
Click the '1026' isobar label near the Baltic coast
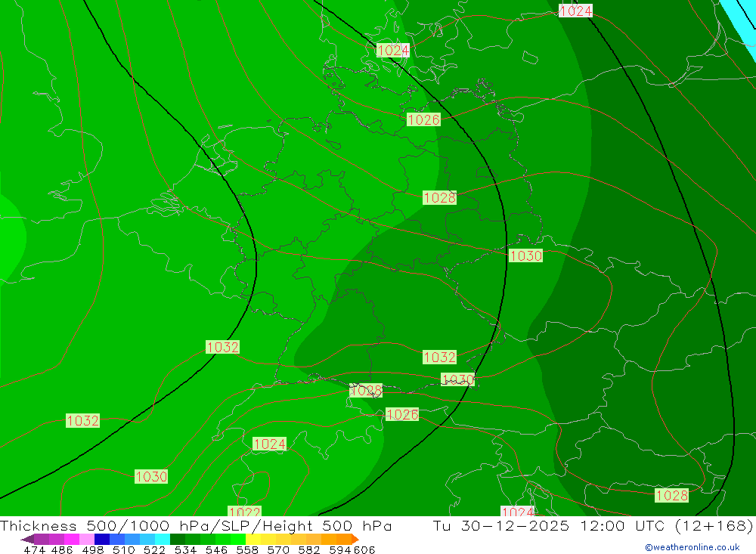[x=423, y=119]
